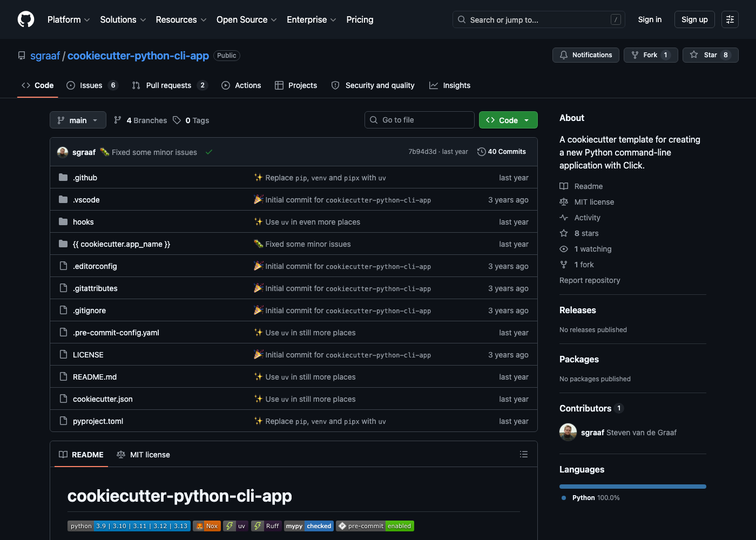This screenshot has height=540, width=756.
Task: Click the Sign in link
Action: 650,19
